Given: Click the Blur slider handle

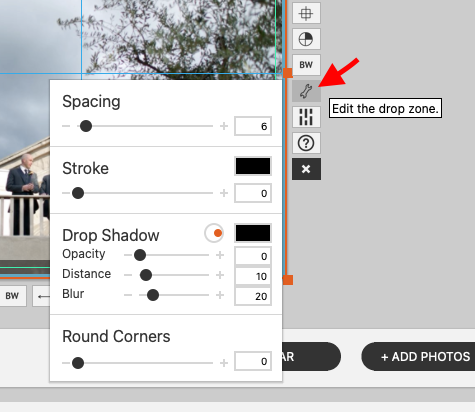Looking at the screenshot, I should point(153,295).
